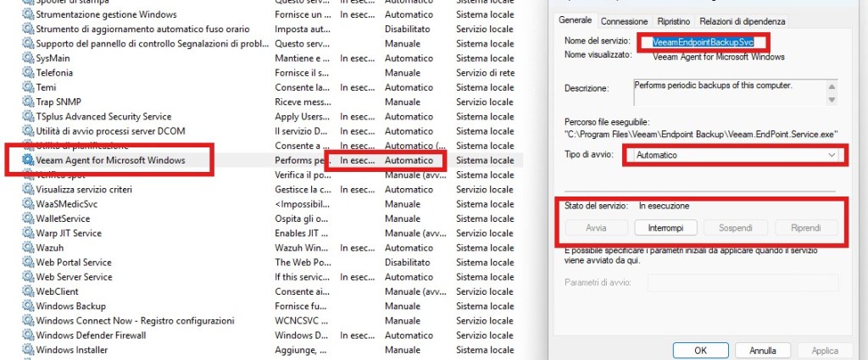Image resolution: width=868 pixels, height=360 pixels.
Task: Click Descrizione text 'Performs periodic backups of this computer.'
Action: (715, 86)
